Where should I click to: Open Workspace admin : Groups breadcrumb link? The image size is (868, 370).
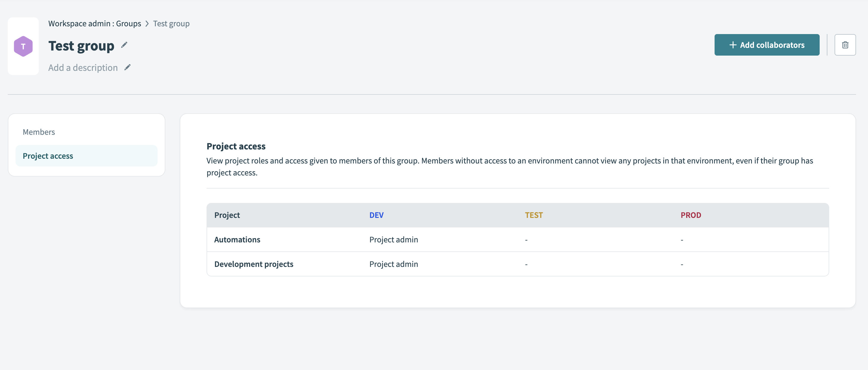pyautogui.click(x=95, y=24)
